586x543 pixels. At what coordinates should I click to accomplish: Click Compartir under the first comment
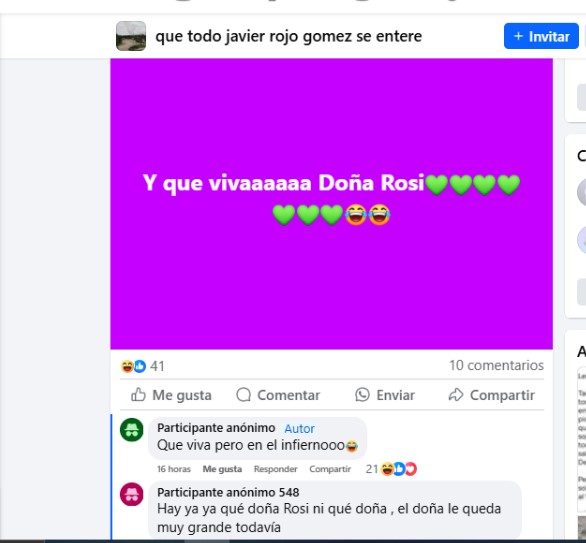click(330, 469)
